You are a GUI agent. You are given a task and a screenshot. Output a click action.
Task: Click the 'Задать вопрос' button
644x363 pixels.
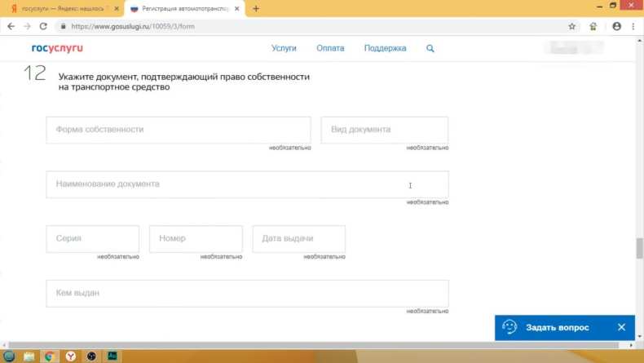[x=557, y=327]
